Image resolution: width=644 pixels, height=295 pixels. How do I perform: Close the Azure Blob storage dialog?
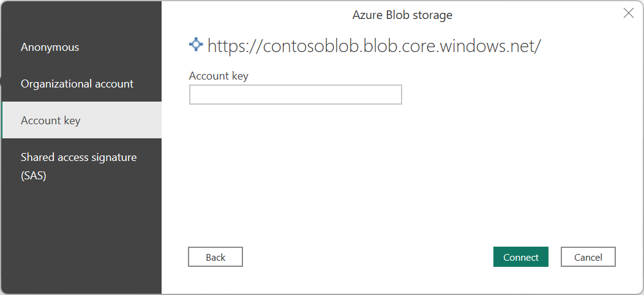(628, 13)
